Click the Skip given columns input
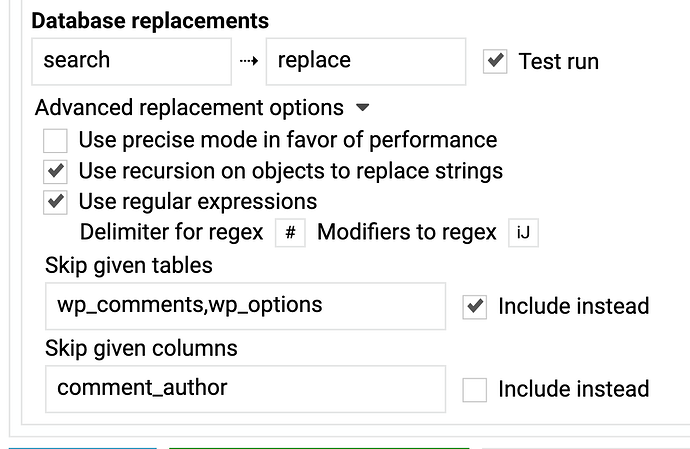This screenshot has width=690, height=449. pyautogui.click(x=245, y=388)
